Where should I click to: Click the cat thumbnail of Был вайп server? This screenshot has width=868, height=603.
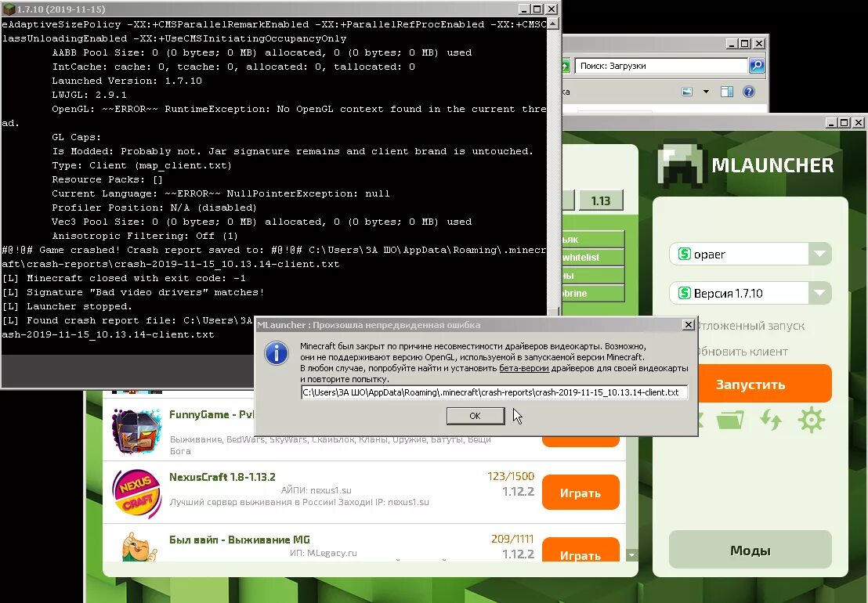pos(137,547)
